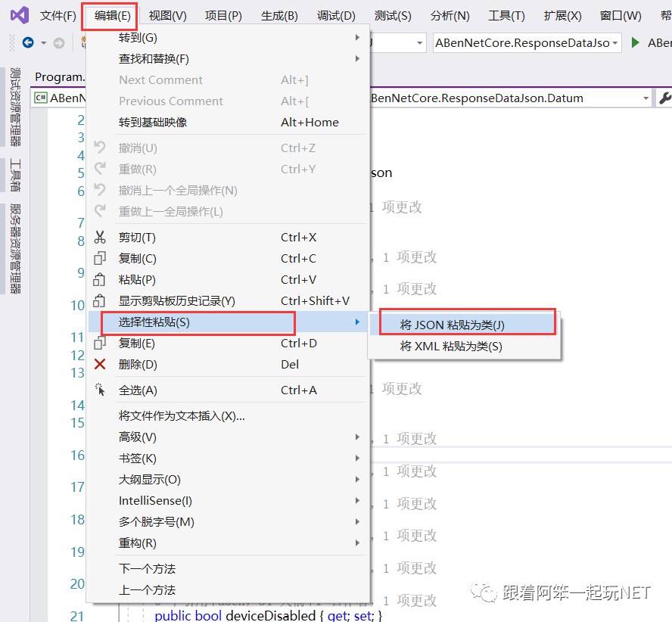Click the wrench icon beside Datum dropdown
Image resolution: width=672 pixels, height=622 pixels.
[666, 98]
